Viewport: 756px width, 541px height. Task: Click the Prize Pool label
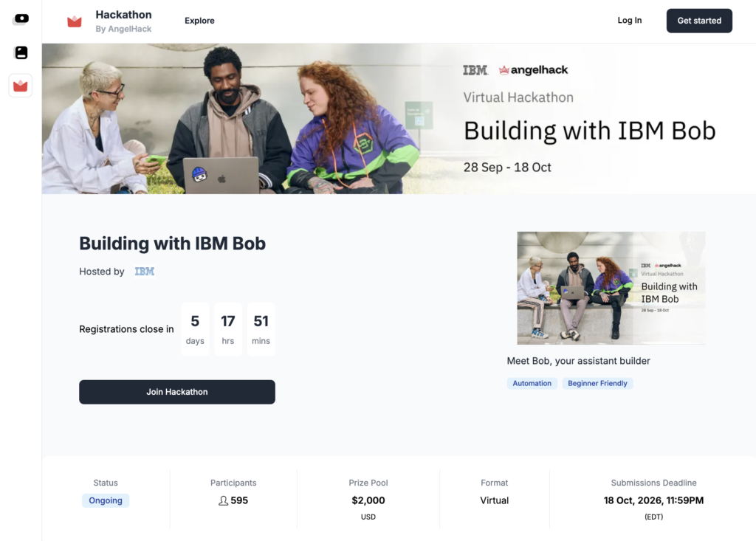(x=368, y=483)
